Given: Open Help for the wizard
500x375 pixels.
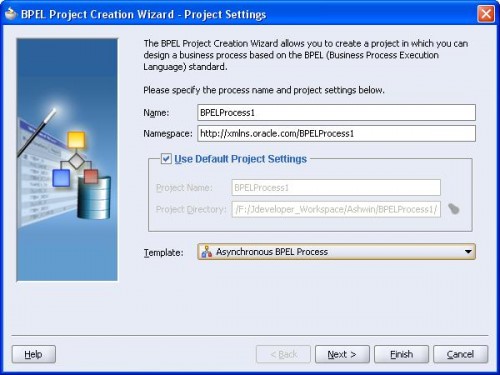Looking at the screenshot, I should [34, 354].
